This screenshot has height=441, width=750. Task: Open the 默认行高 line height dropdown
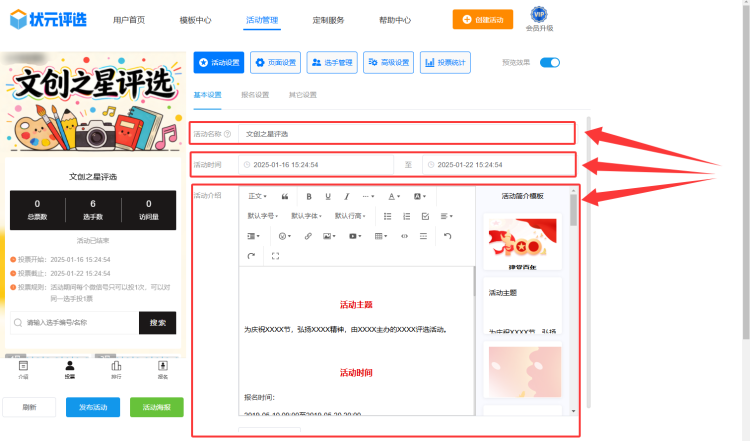[350, 216]
